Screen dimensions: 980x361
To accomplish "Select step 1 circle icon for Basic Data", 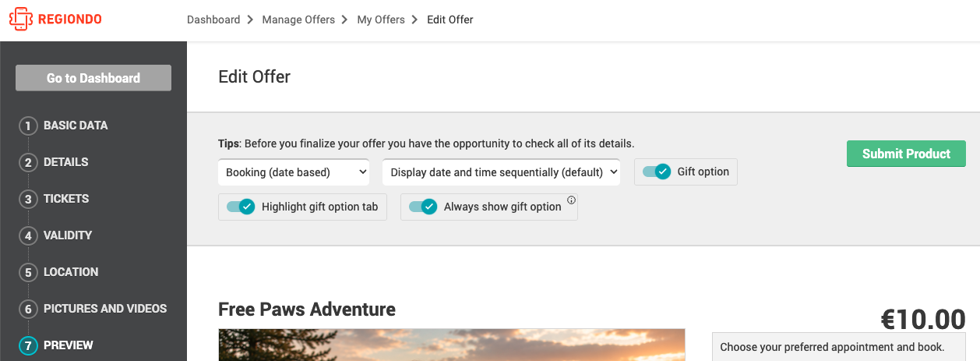I will click(x=28, y=126).
